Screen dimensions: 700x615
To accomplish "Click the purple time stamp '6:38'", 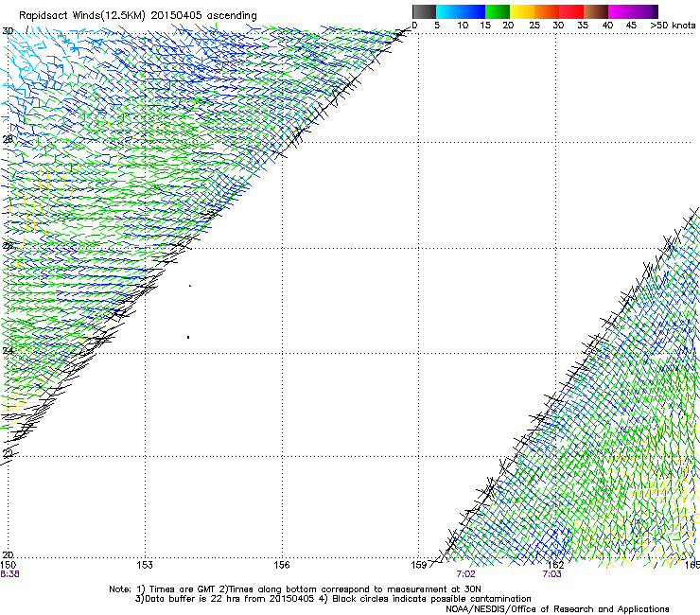I will [x=9, y=574].
